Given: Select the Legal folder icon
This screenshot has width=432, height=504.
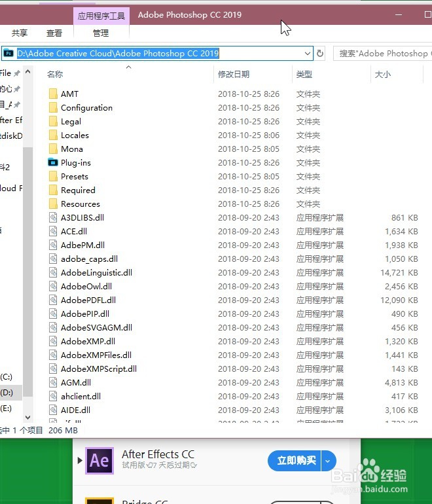Looking at the screenshot, I should (x=53, y=122).
